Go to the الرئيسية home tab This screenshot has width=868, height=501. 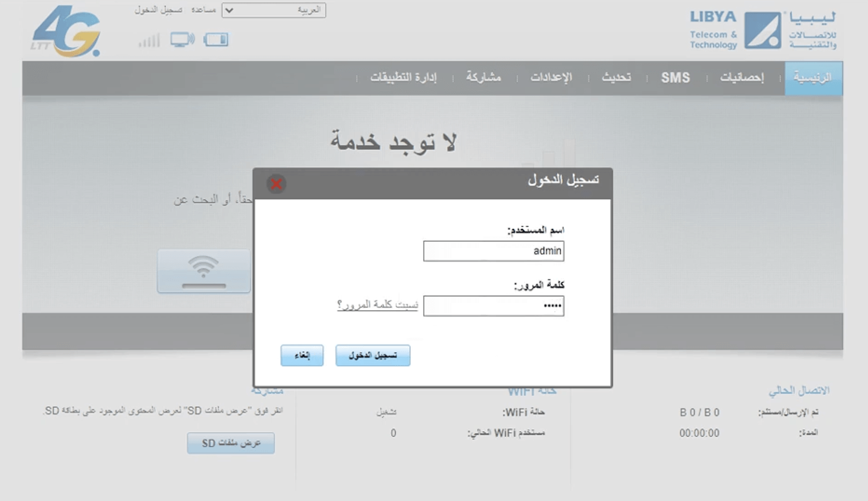(x=812, y=78)
